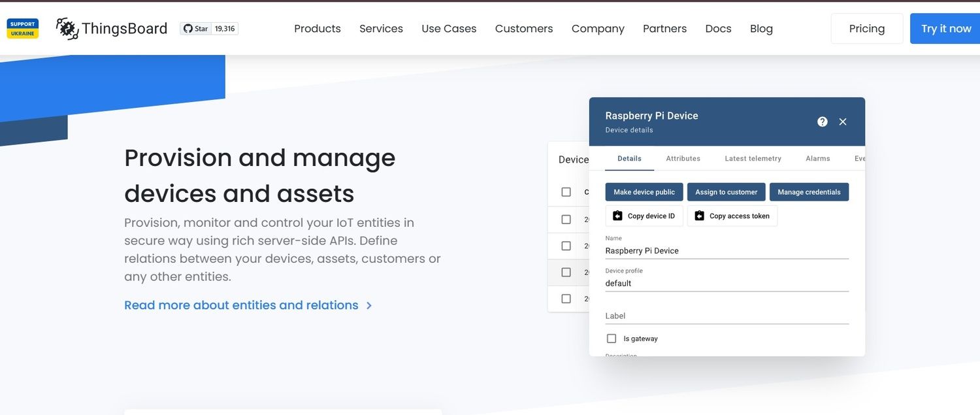Open the GitHub star count 19,316
This screenshot has height=415, width=980.
click(x=225, y=29)
